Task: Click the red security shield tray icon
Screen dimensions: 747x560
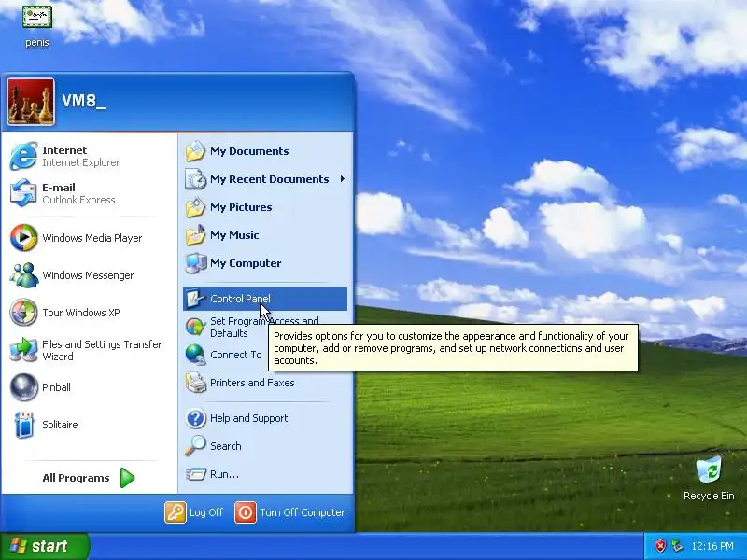Action: click(x=660, y=546)
